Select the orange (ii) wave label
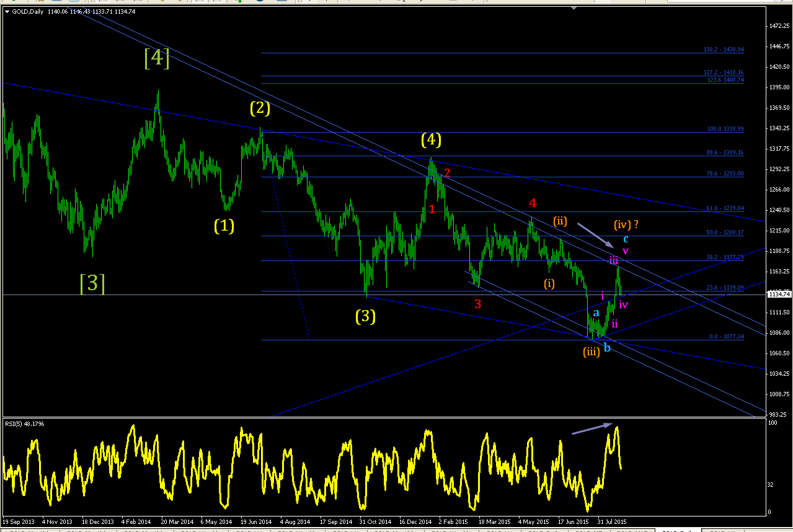Image resolution: width=793 pixels, height=532 pixels. pos(560,221)
